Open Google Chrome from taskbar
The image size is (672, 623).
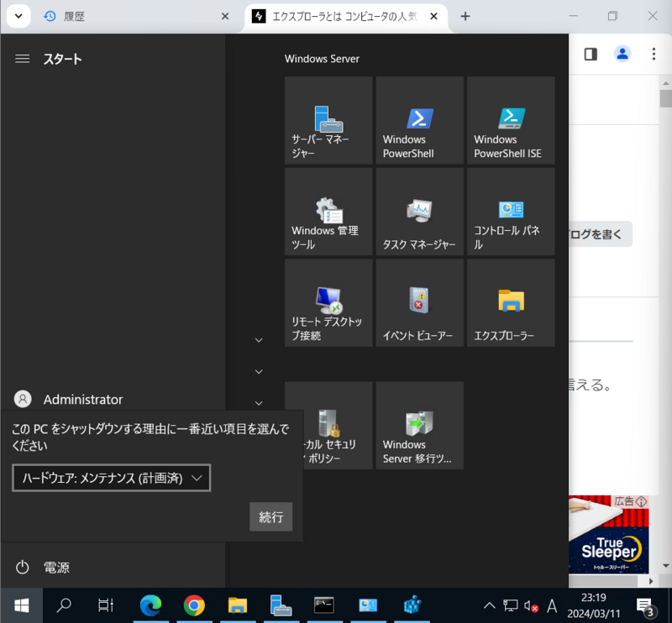click(194, 605)
